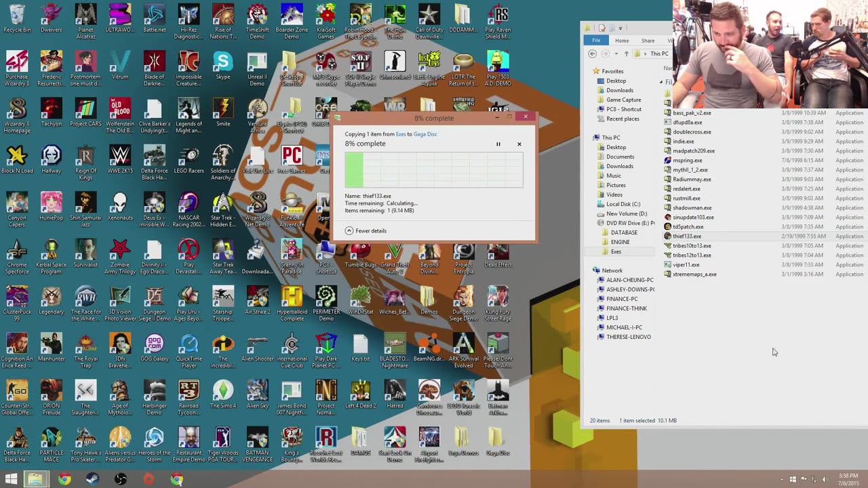Select the Recycle Bin desktop icon

(x=17, y=18)
